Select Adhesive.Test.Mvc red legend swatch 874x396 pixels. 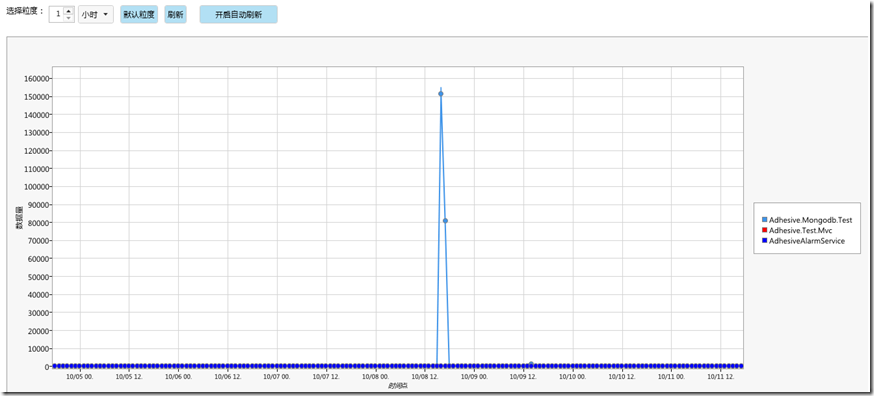click(764, 230)
